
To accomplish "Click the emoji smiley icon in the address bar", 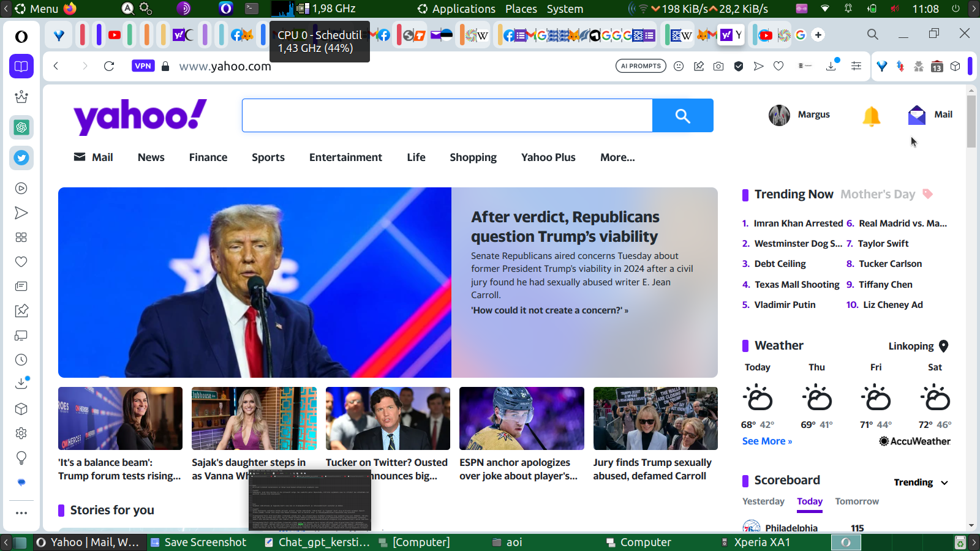I will [679, 66].
